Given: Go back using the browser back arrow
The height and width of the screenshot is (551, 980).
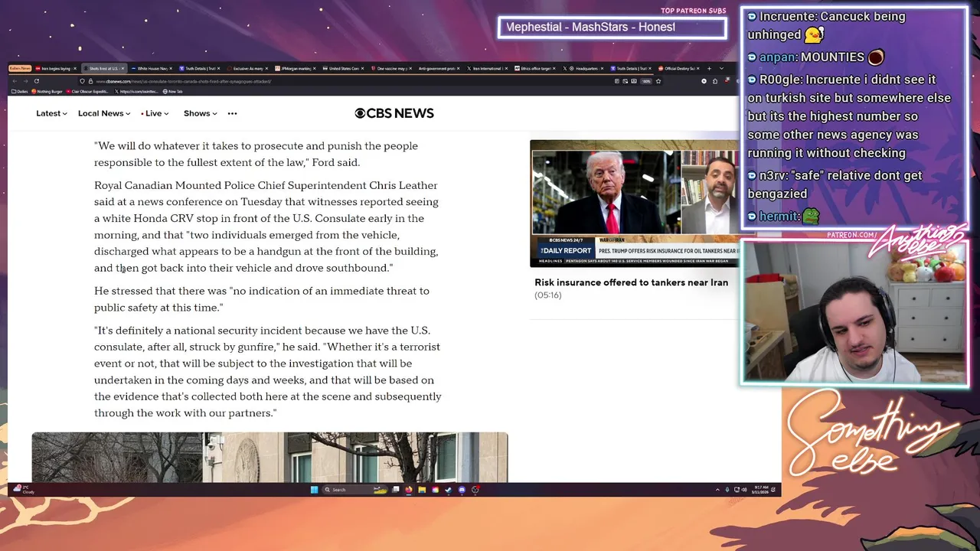Looking at the screenshot, I should tap(15, 81).
